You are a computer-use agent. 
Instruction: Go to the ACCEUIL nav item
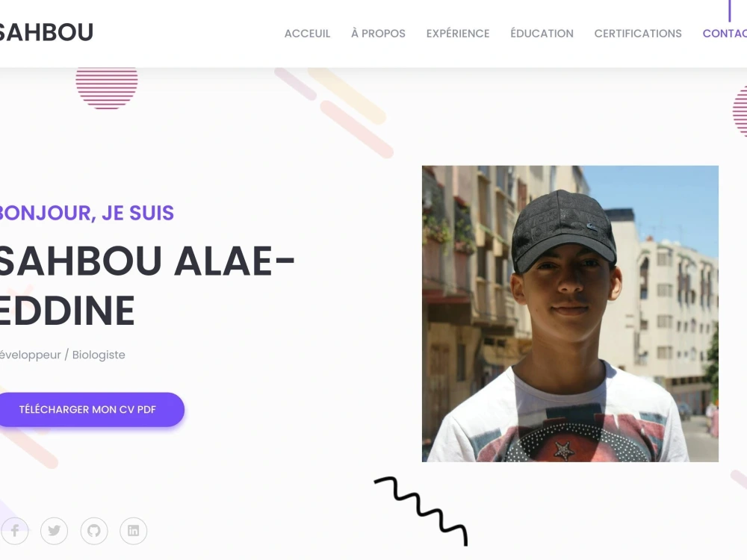click(x=307, y=34)
